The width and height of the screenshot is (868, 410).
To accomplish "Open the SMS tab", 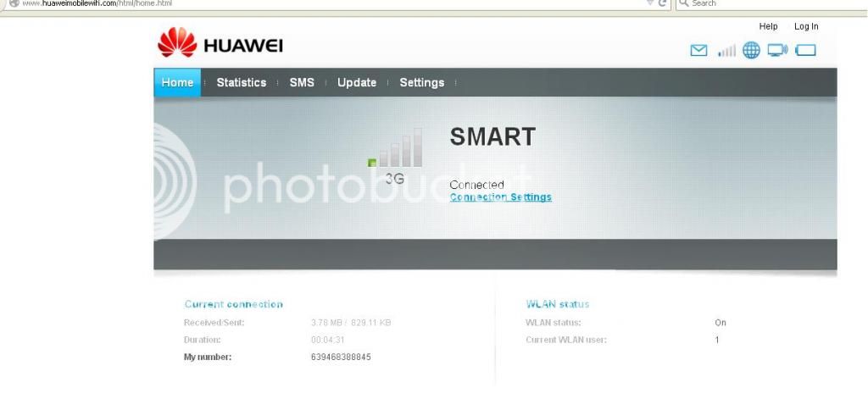I will coord(302,82).
